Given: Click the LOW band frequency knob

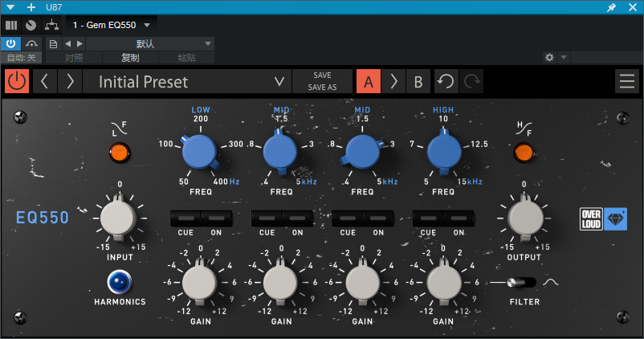Looking at the screenshot, I should pos(200,152).
